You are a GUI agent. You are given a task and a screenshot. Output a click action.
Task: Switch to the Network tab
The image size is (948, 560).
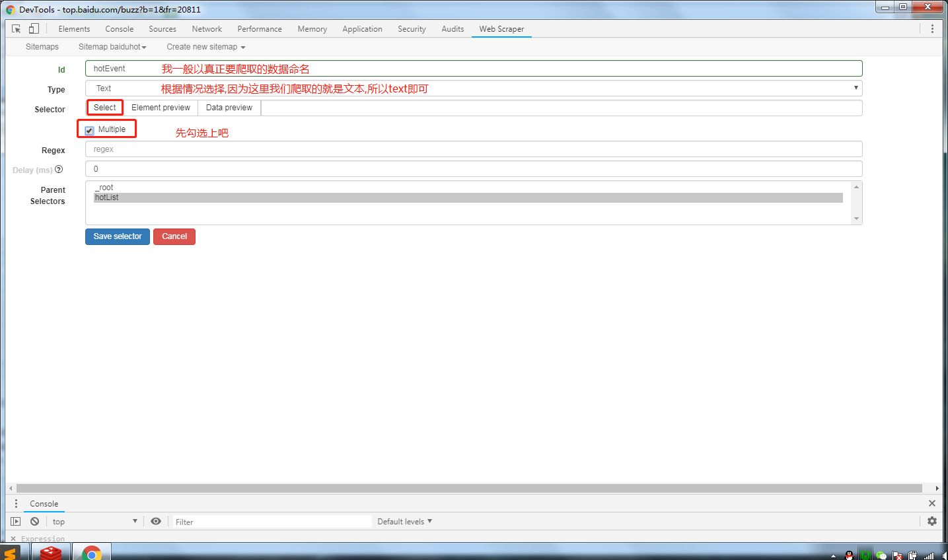pos(207,29)
